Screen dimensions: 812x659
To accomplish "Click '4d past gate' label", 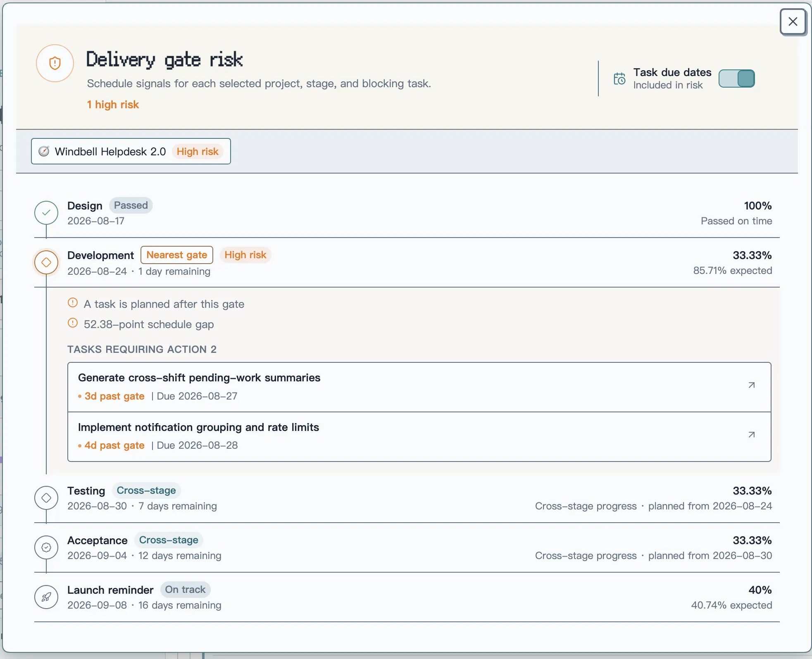I will coord(114,445).
